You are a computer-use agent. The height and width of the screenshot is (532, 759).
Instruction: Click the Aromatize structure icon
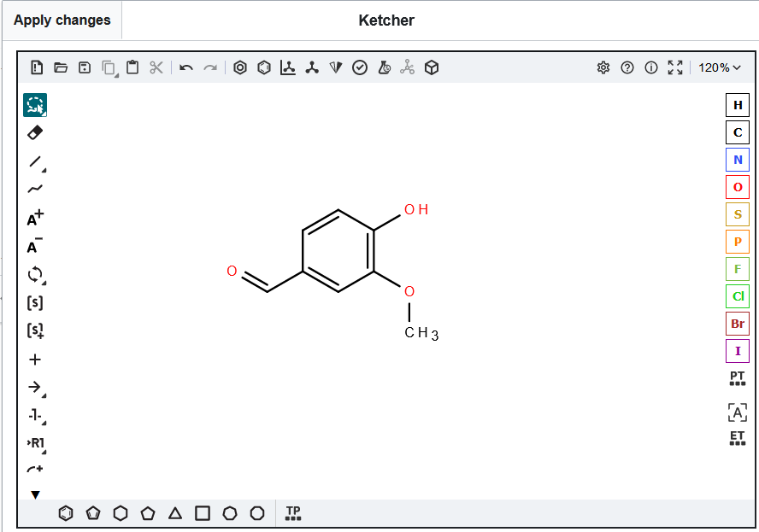tap(240, 67)
